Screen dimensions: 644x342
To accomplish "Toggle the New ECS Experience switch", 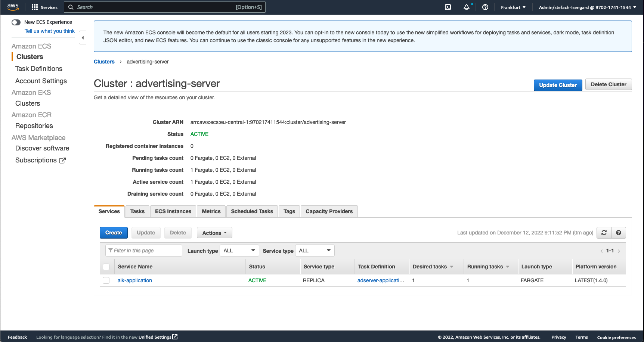I will click(16, 22).
